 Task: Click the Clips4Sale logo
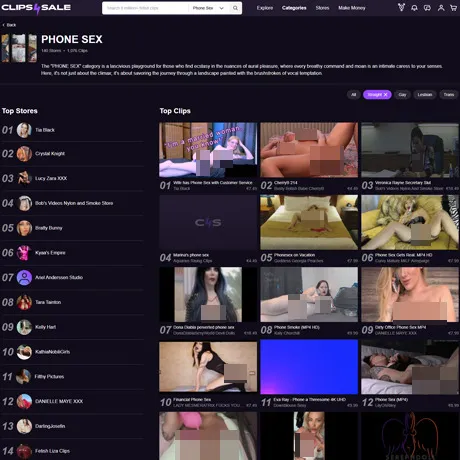[36, 8]
